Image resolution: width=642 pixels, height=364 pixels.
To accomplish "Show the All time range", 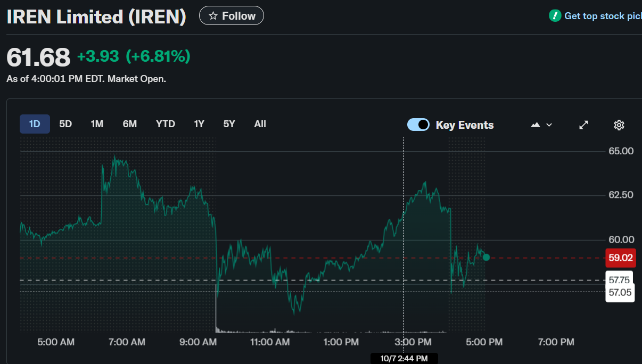I will pos(260,124).
